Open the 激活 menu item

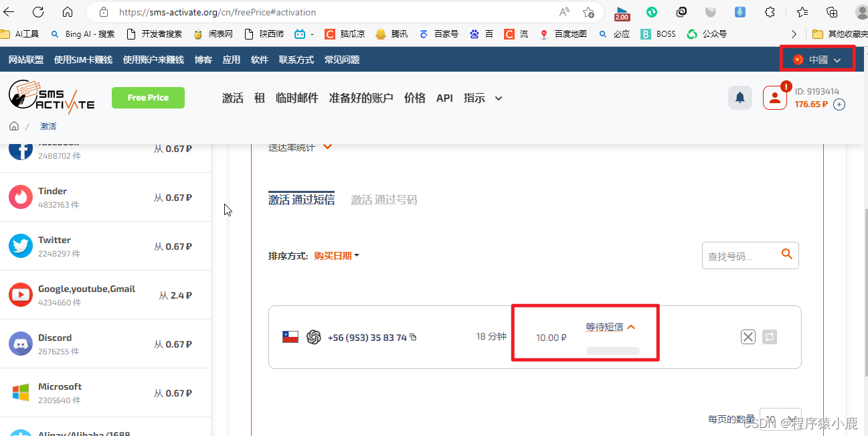[233, 98]
